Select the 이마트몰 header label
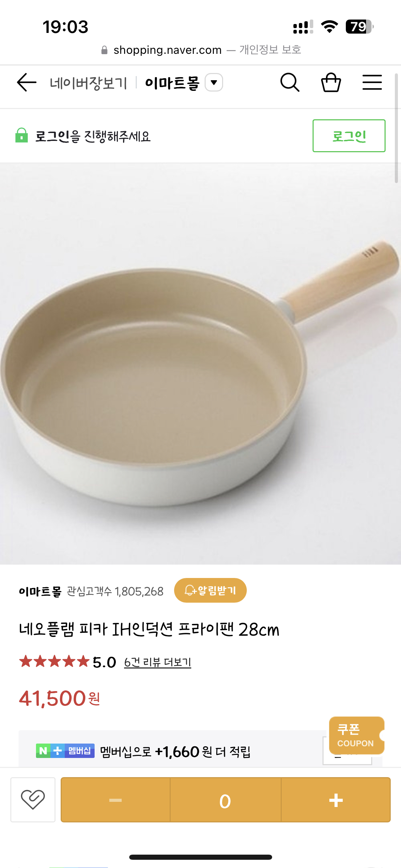The width and height of the screenshot is (401, 868). coord(172,83)
